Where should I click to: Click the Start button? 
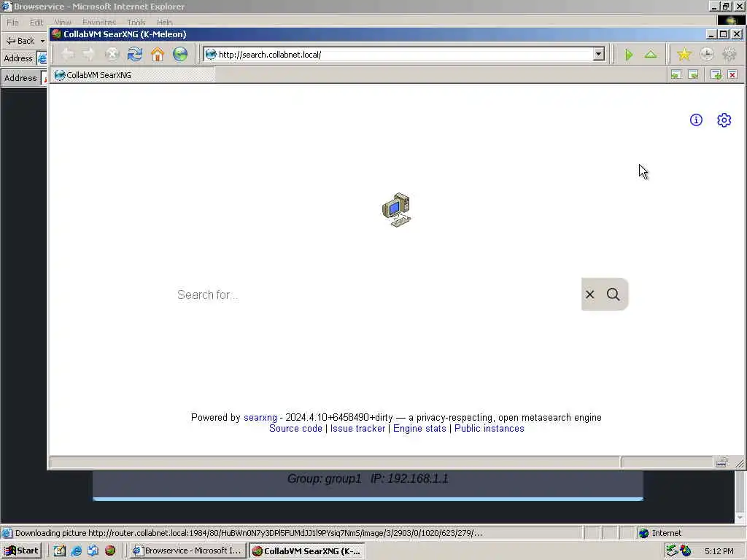click(21, 551)
